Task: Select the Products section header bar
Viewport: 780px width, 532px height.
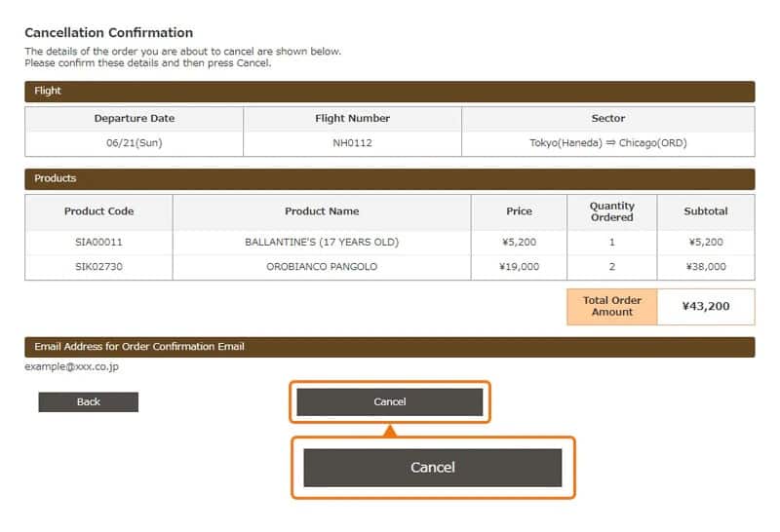Action: click(x=389, y=178)
